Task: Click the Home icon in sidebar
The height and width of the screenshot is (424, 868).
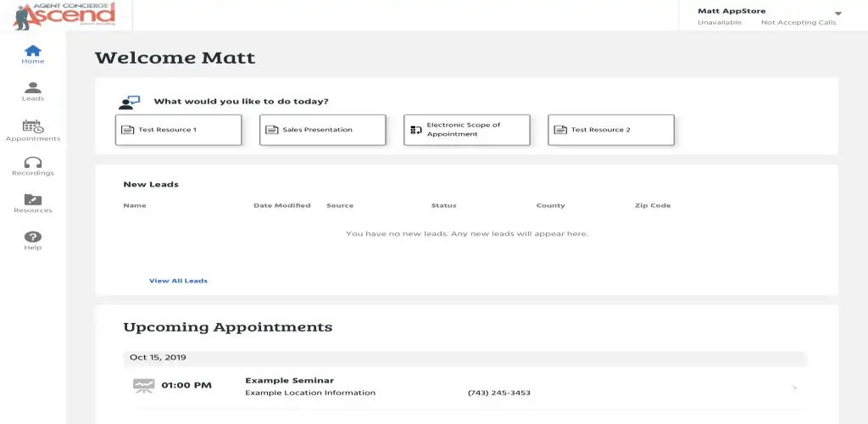Action: 33,51
